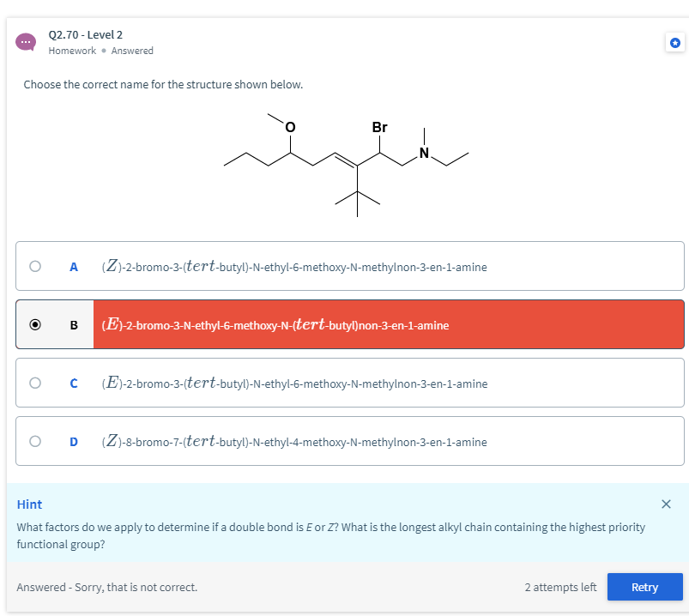Viewport: 689px width, 616px height.
Task: Click the Answered status indicator
Action: 132,51
